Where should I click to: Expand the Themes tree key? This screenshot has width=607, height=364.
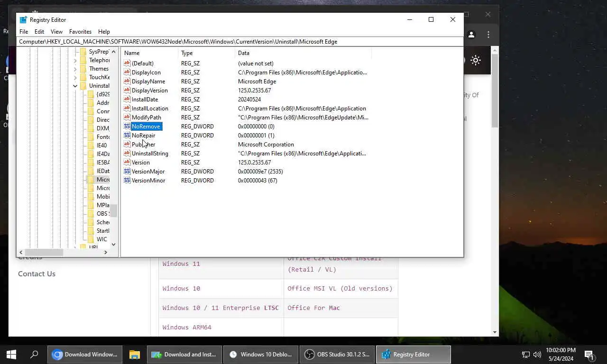coord(75,69)
